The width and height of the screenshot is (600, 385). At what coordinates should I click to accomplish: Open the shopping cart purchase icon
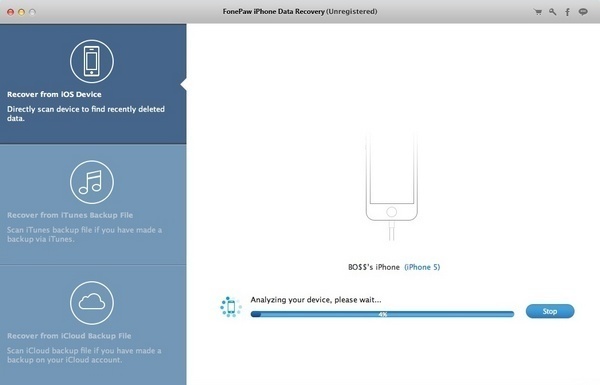pyautogui.click(x=538, y=12)
